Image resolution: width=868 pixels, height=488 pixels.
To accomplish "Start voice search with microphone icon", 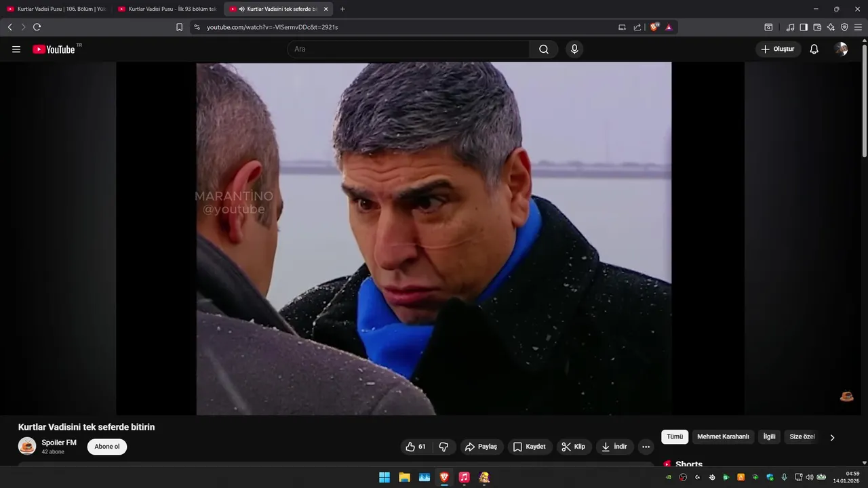I will (574, 49).
